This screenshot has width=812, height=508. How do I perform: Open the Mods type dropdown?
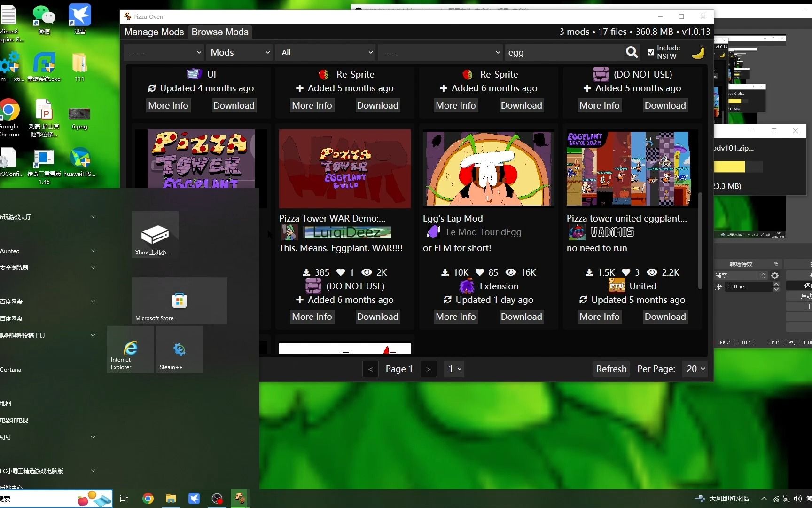(x=240, y=52)
